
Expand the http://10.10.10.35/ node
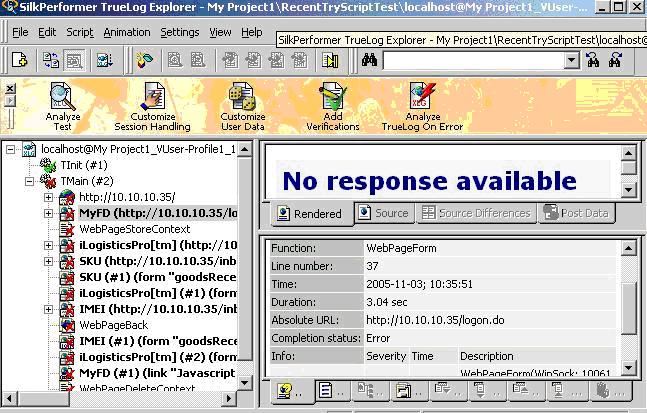point(48,197)
